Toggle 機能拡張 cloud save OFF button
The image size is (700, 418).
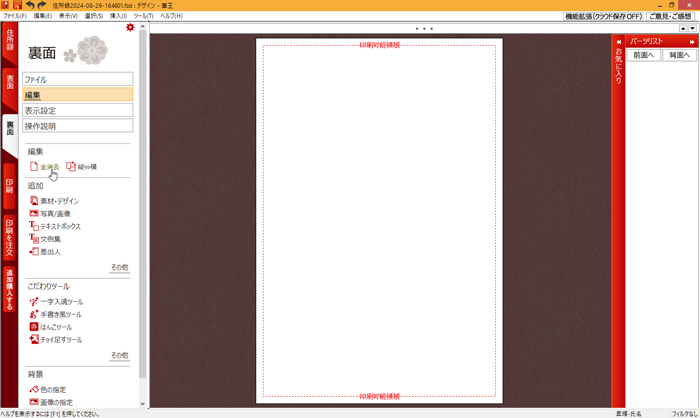point(603,16)
